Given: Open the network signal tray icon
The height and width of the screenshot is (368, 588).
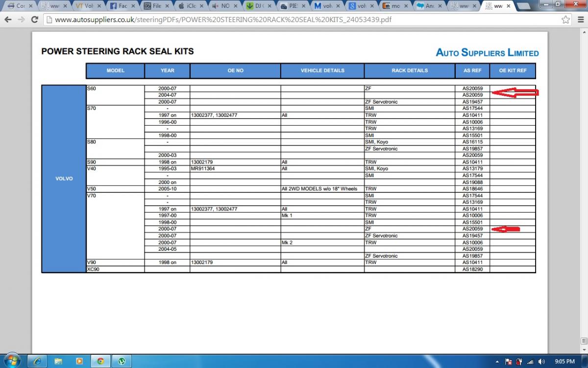Looking at the screenshot, I should (531, 362).
